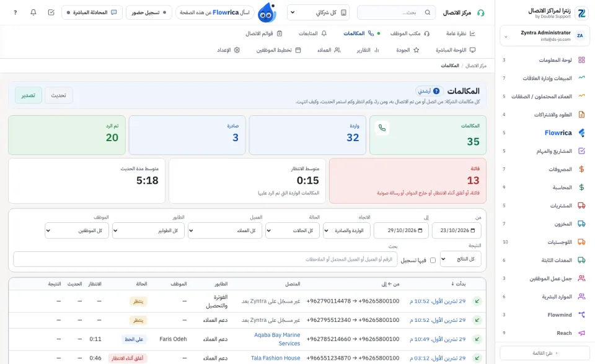
Task: Click the تصدير export button
Action: 29,95
